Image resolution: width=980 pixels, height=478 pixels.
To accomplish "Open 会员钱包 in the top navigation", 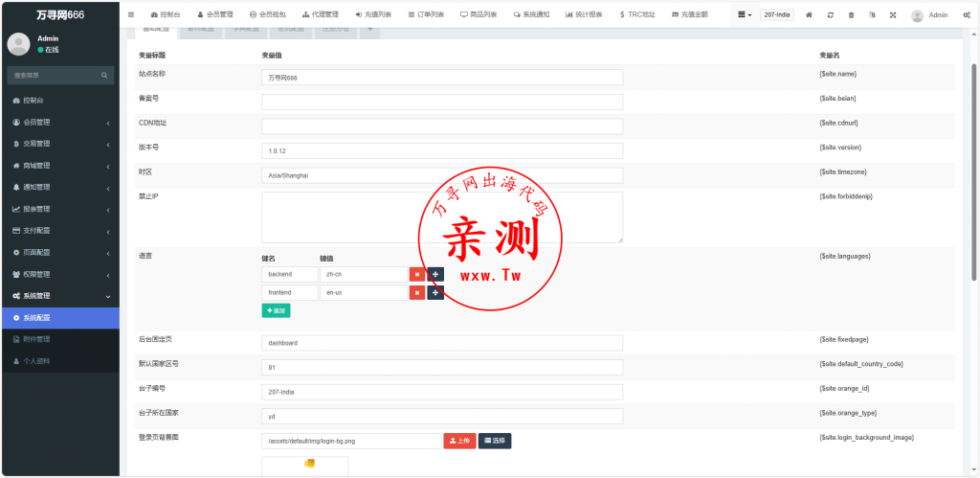I will [x=268, y=15].
